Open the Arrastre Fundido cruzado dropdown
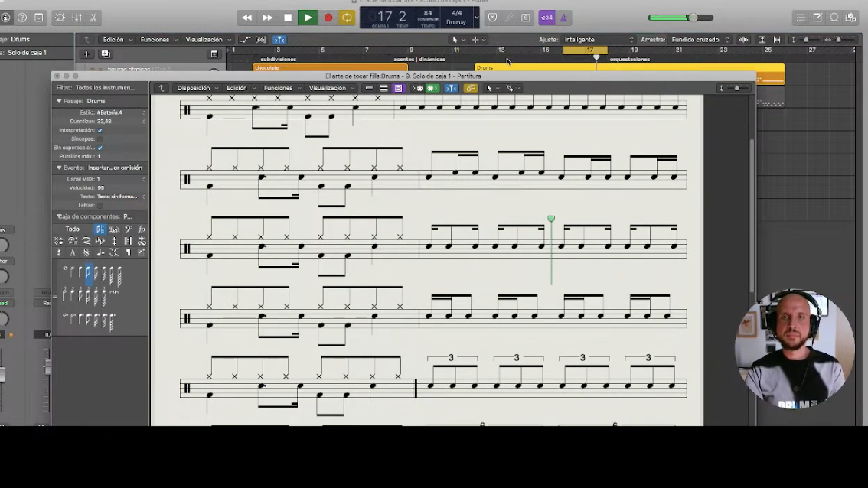868x488 pixels. [x=700, y=40]
